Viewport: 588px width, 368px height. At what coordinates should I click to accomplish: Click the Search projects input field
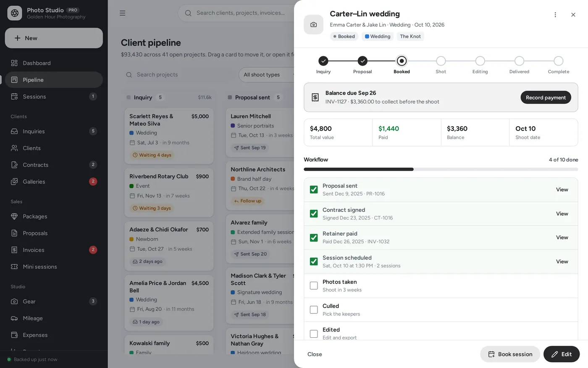pyautogui.click(x=179, y=75)
